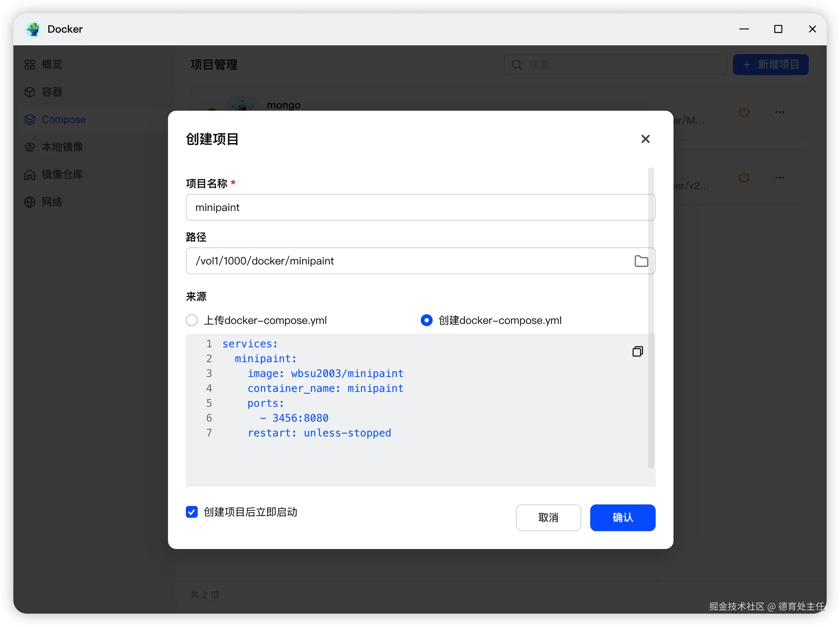
Task: Uncheck 创建项目后立即启动 checkbox
Action: [x=192, y=512]
